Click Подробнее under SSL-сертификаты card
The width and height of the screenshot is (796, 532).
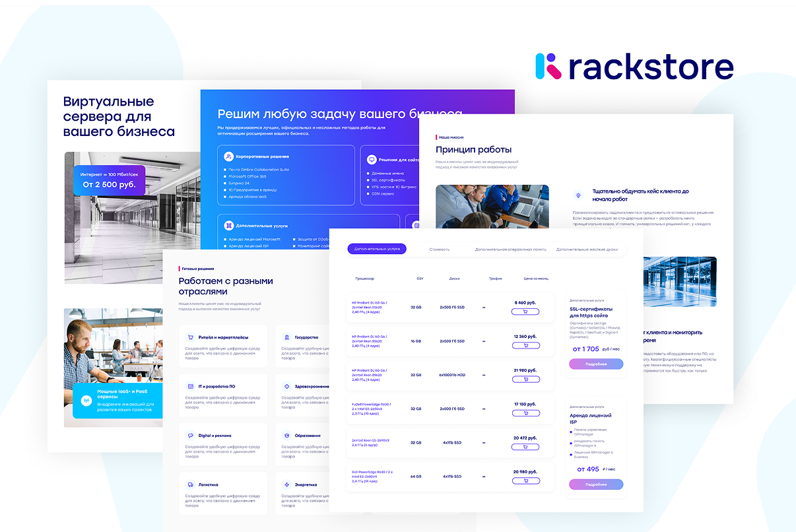click(x=596, y=364)
